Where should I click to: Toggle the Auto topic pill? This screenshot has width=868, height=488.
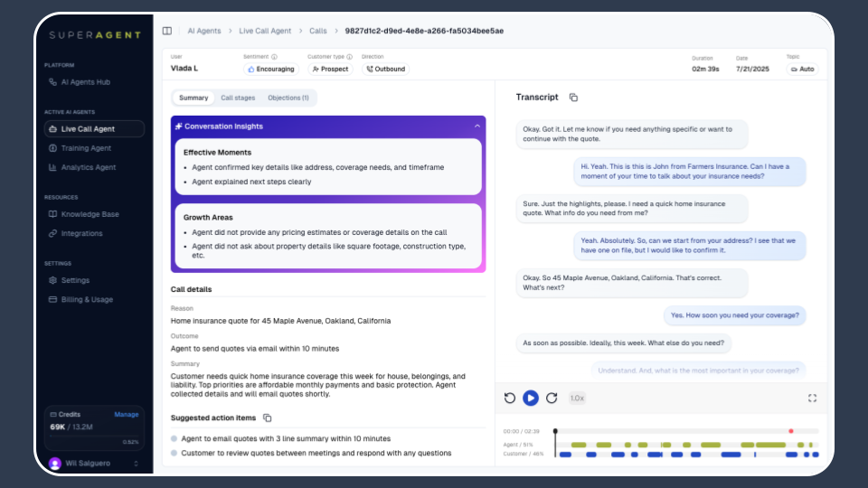(x=802, y=69)
